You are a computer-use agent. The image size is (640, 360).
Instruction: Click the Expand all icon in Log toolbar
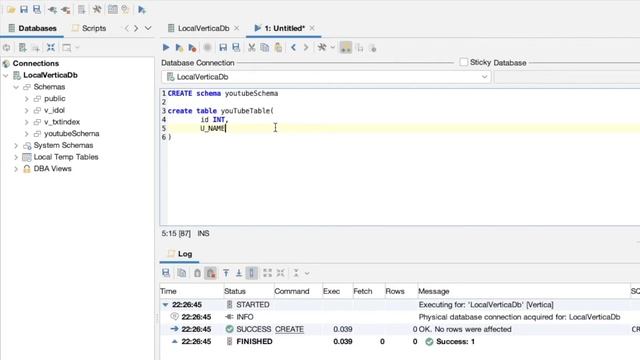click(267, 273)
